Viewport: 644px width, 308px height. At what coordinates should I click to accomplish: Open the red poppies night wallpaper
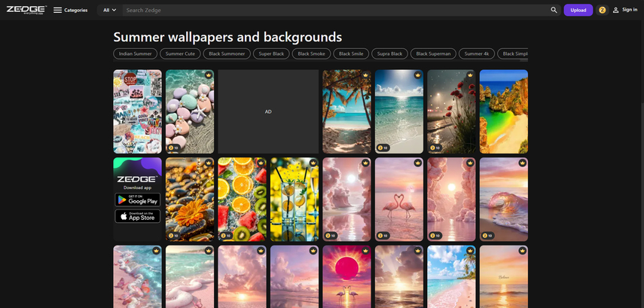point(451,111)
